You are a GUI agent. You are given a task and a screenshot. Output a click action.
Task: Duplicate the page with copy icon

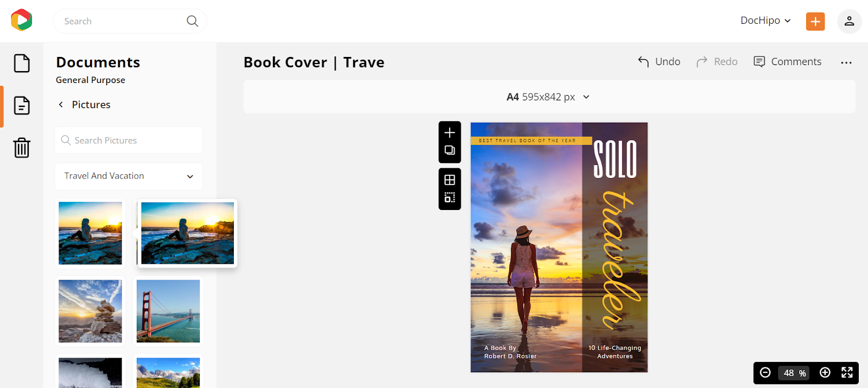tap(450, 150)
